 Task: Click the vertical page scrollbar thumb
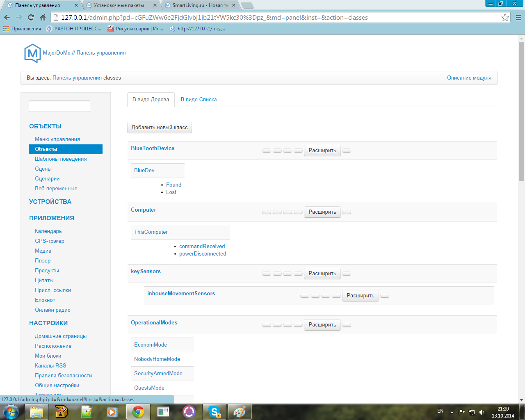pos(521,112)
